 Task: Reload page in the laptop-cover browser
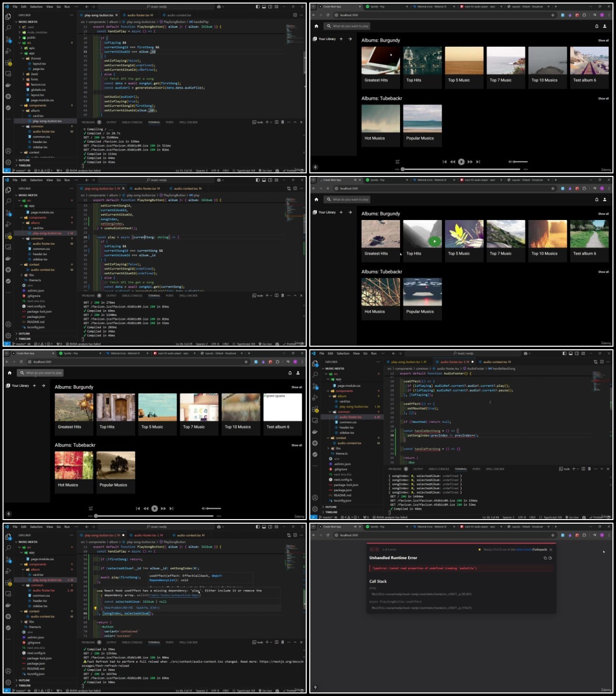point(328,15)
